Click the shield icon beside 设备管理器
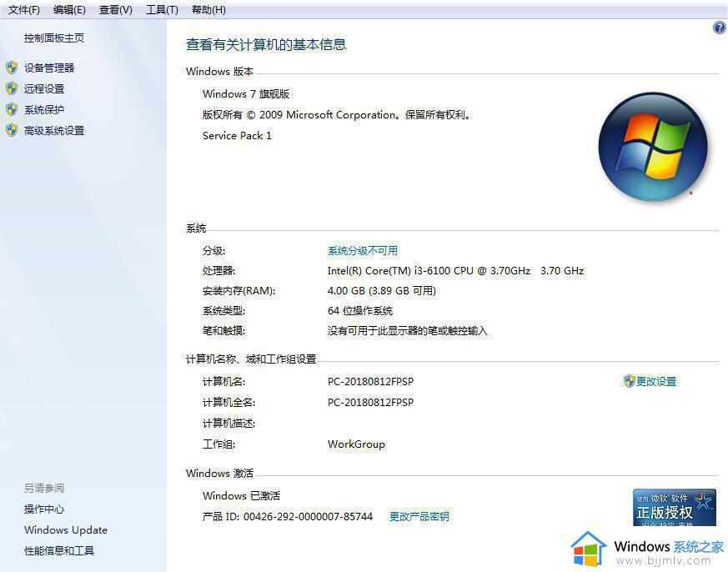The image size is (728, 572). [12, 68]
